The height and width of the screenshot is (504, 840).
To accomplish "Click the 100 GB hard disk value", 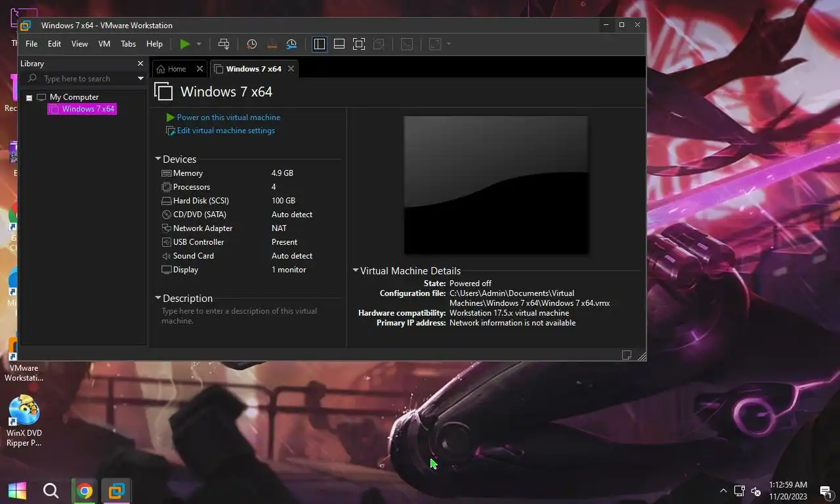I will [283, 201].
